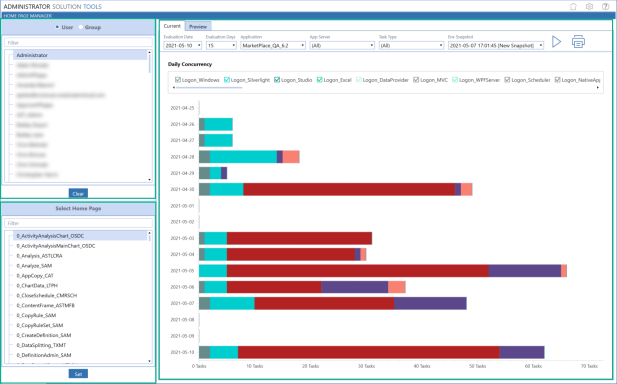Toggle the Logon_Scheduler checkbox
Viewport: 617px width, 384px height.
click(507, 80)
